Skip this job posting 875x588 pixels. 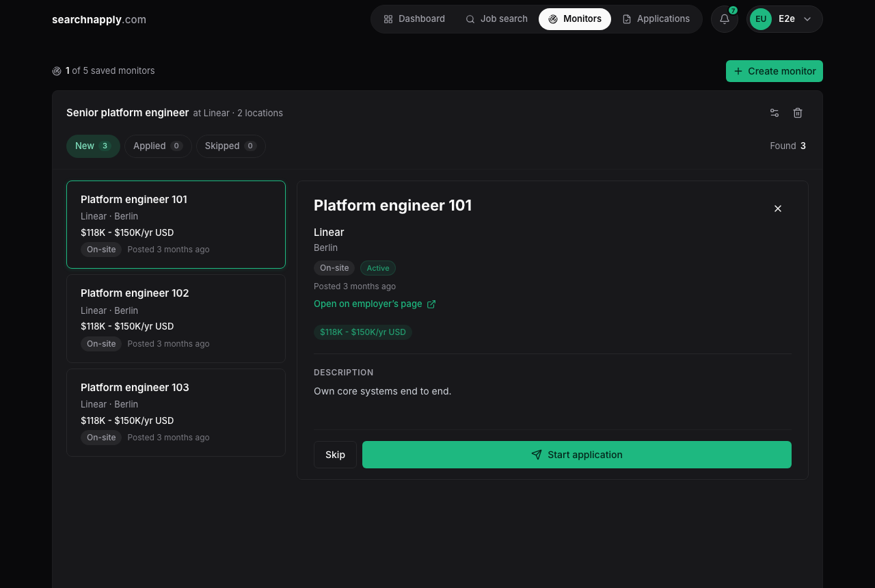(x=335, y=455)
